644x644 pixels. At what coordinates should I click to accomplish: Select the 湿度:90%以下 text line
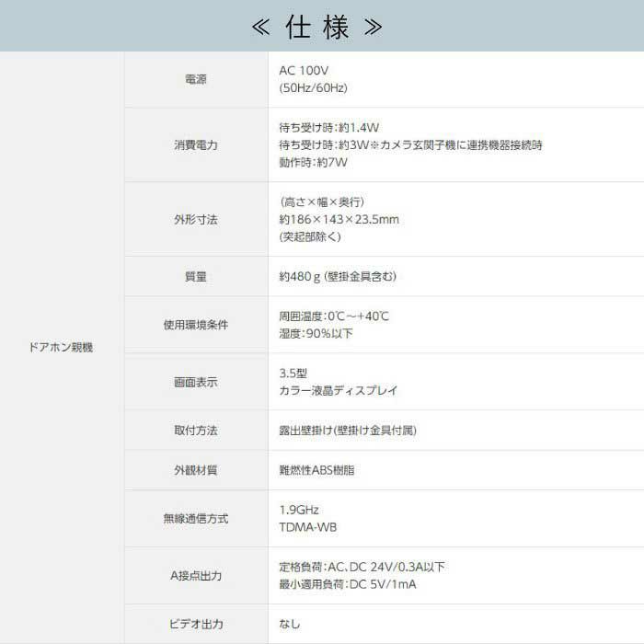[x=316, y=334]
